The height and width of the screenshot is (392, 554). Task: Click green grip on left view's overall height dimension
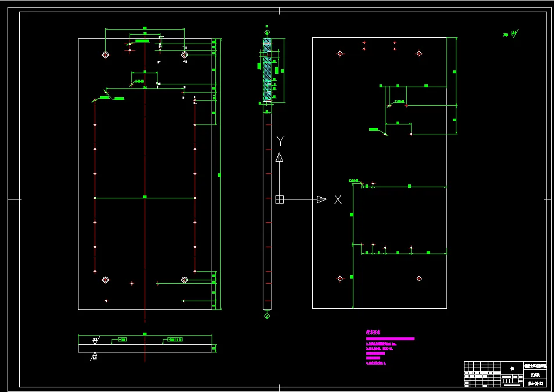click(x=219, y=175)
